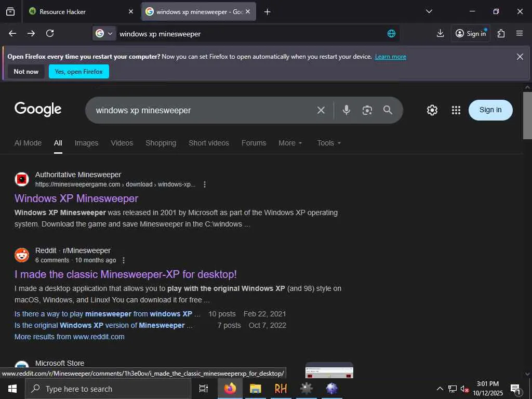The height and width of the screenshot is (399, 532).
Task: Close the Resource Hacker tab
Action: 131,11
